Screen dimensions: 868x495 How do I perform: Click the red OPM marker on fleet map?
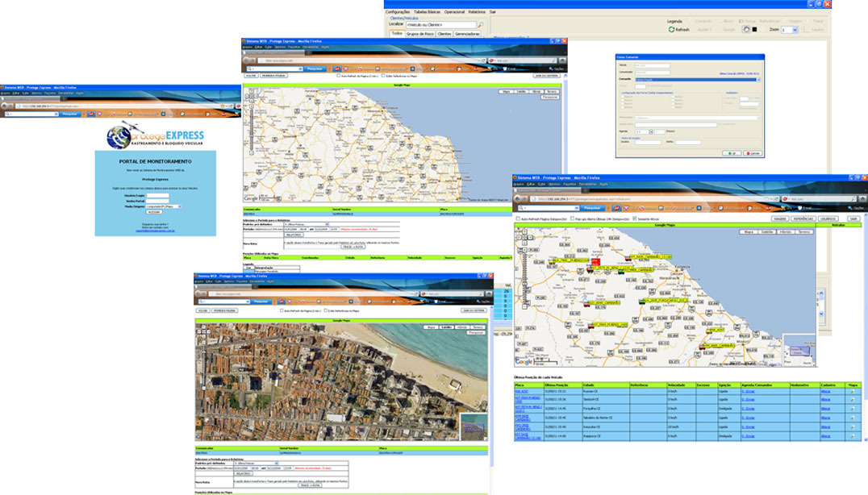pyautogui.click(x=595, y=261)
